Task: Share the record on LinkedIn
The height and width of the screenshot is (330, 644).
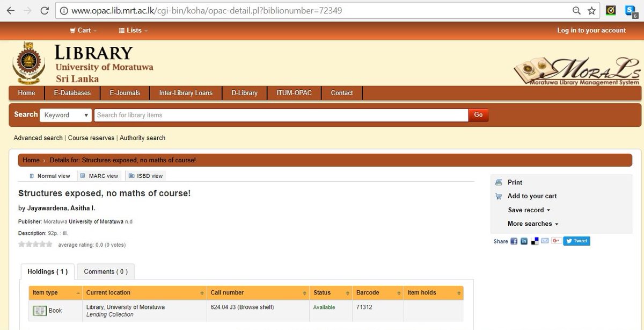Action: tap(524, 241)
